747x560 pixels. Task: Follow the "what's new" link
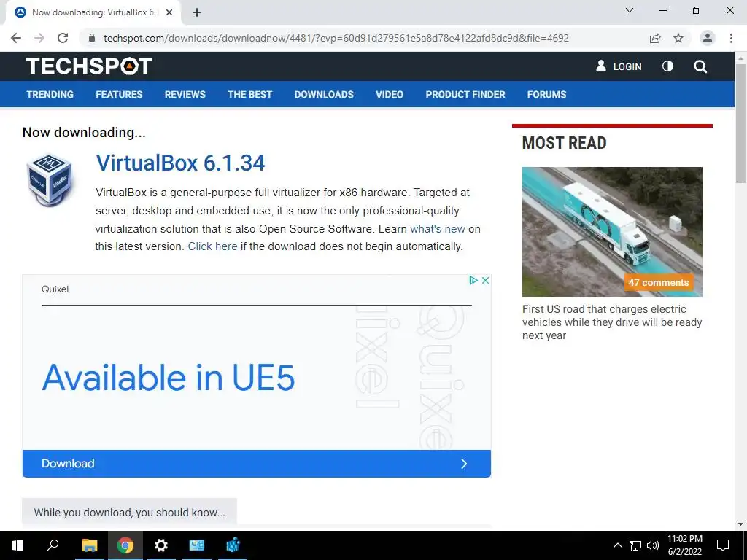pyautogui.click(x=438, y=229)
